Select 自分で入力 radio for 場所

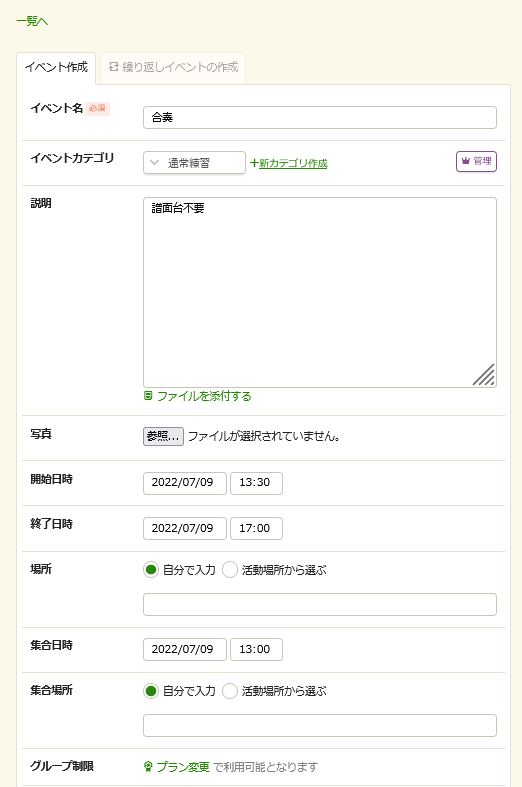[x=151, y=570]
